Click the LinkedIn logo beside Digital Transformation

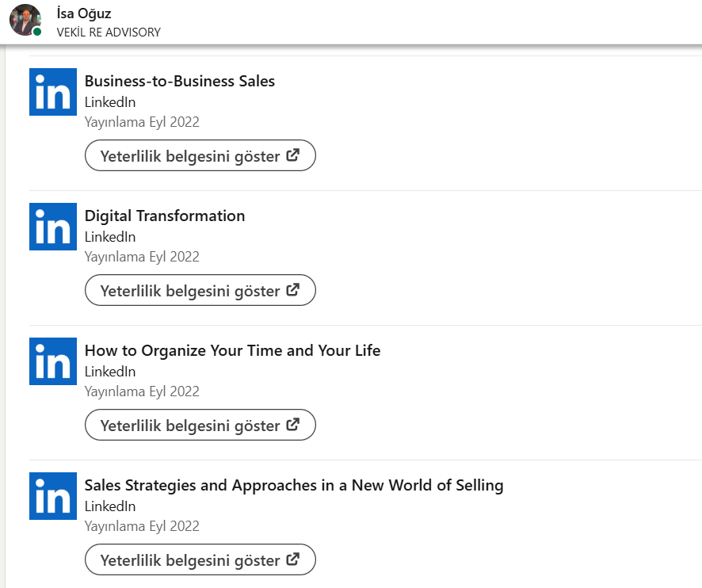click(x=53, y=227)
